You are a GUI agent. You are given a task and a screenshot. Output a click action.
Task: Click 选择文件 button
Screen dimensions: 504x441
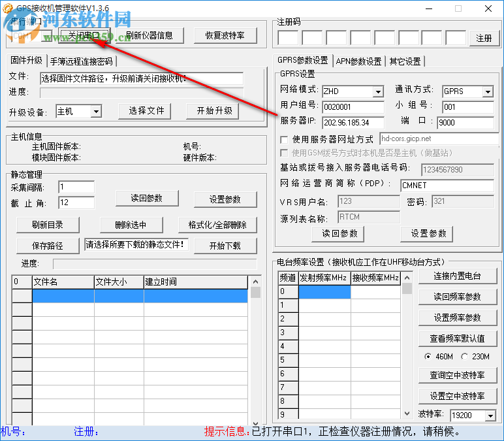coord(146,111)
